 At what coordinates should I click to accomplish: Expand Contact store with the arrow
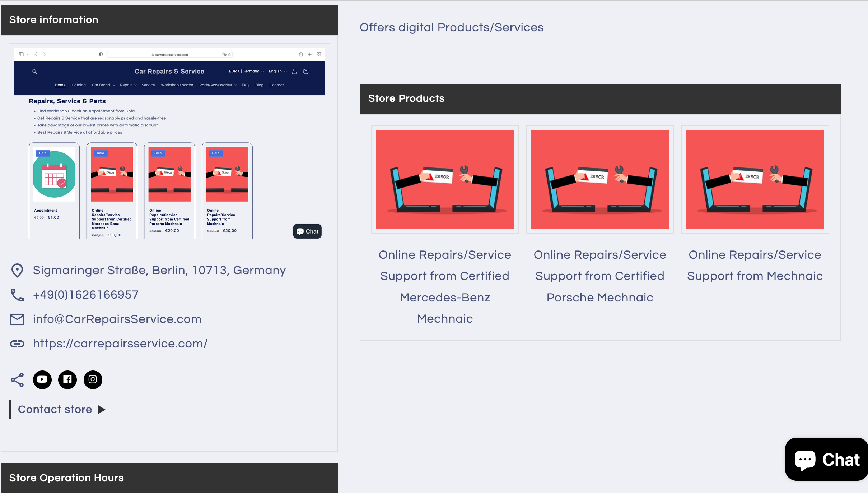(x=102, y=410)
